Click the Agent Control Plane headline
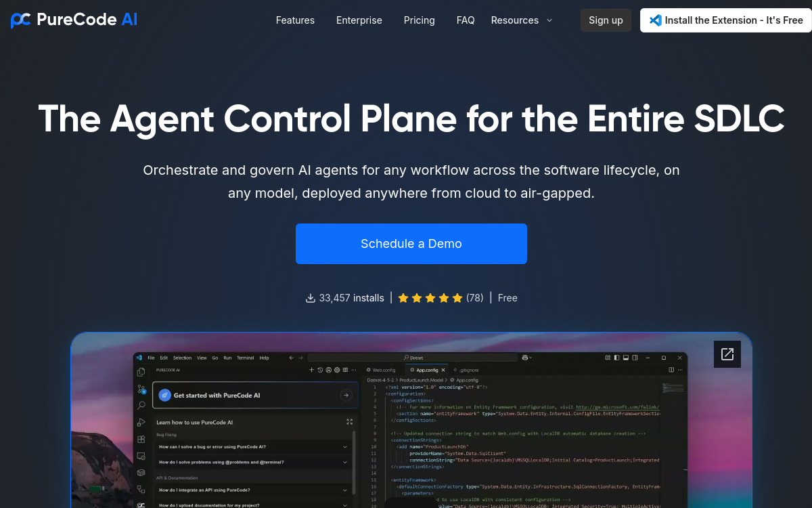Viewport: 812px width, 508px height. [411, 118]
